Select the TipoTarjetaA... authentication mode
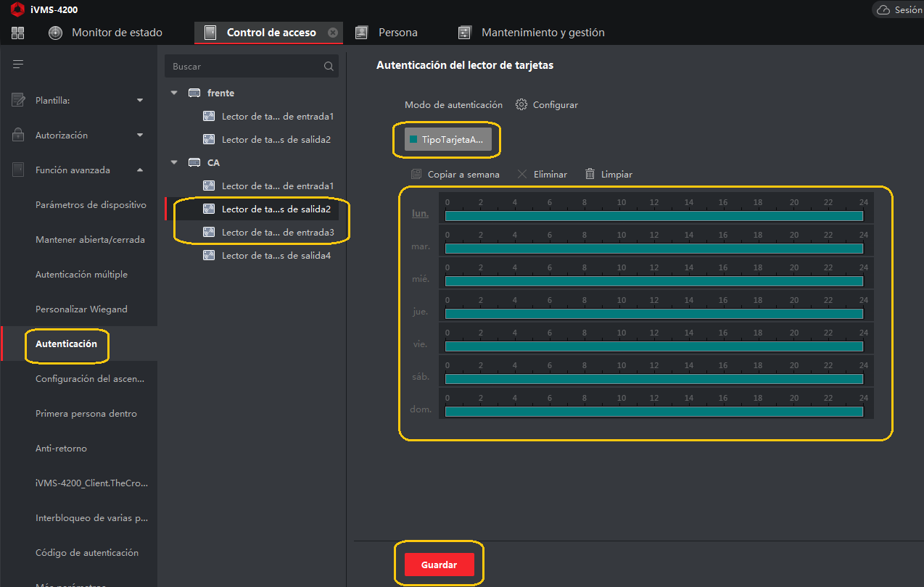 [447, 139]
